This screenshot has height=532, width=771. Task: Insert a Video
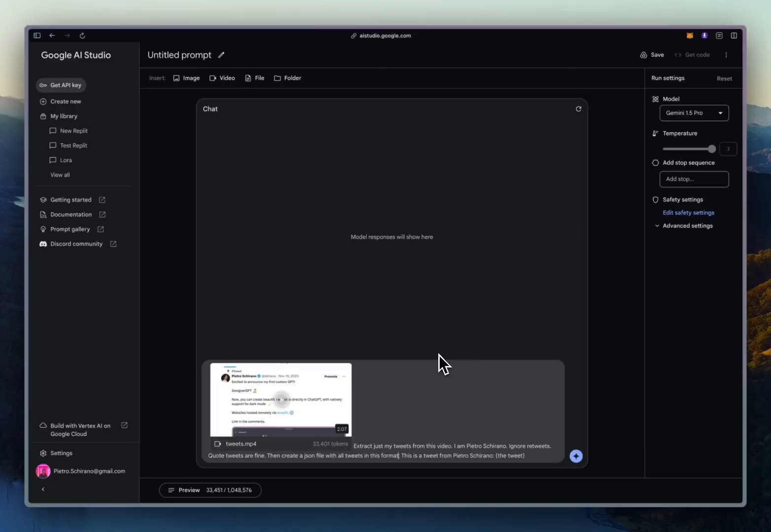click(222, 78)
